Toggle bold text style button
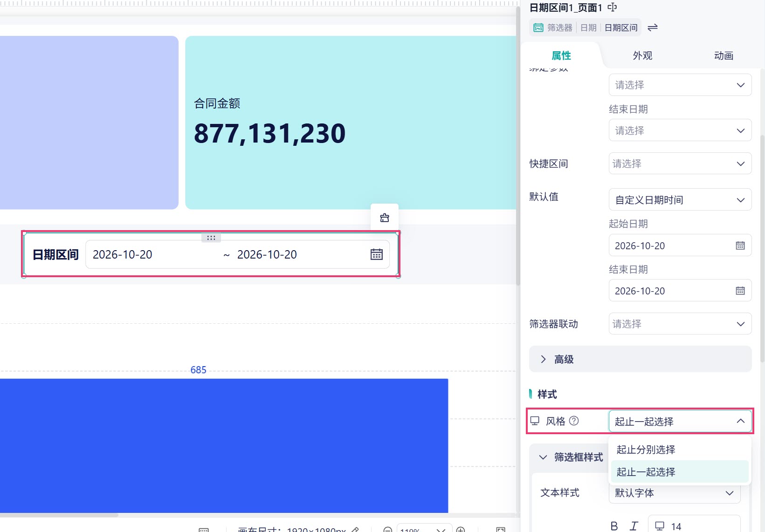Viewport: 765px width, 532px height. (x=614, y=526)
